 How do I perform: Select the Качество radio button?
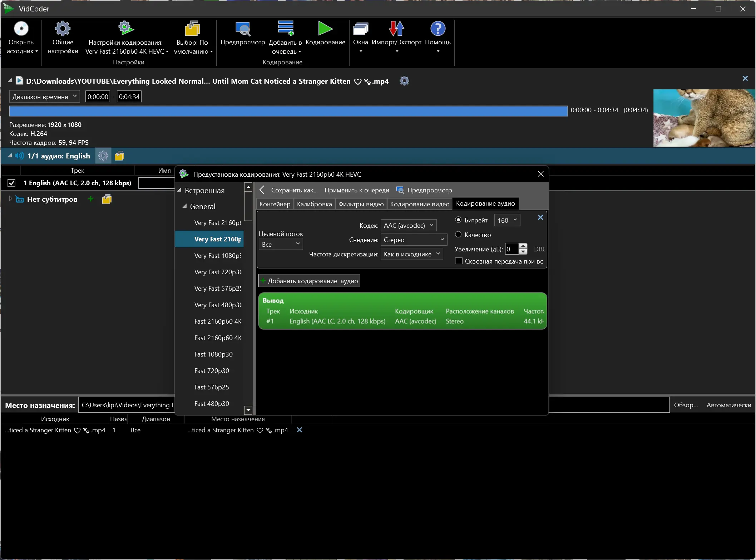point(458,235)
